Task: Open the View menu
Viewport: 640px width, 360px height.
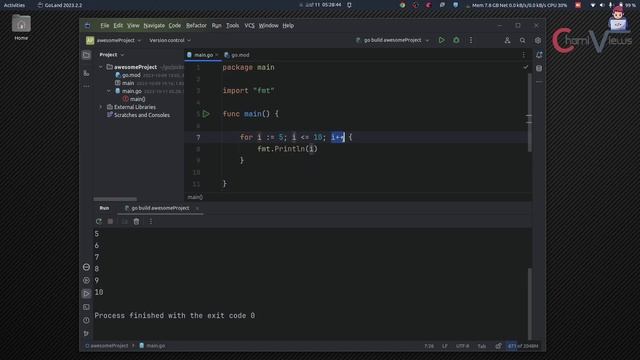Action: tap(133, 25)
